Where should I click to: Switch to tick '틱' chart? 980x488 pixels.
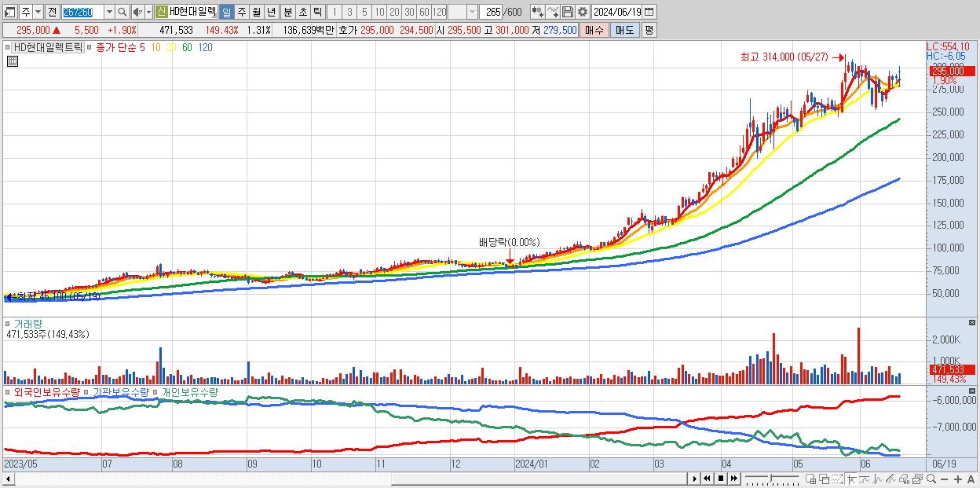316,12
